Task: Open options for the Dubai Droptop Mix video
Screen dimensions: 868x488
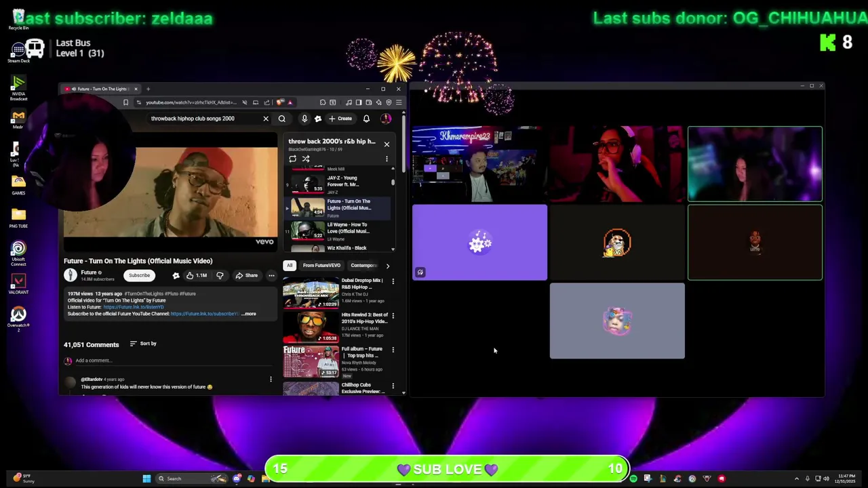Action: 393,281
